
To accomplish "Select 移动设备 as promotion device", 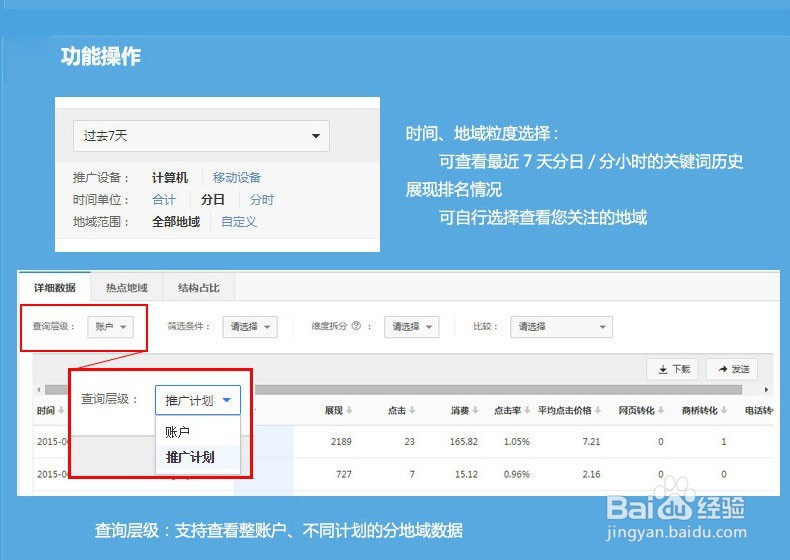I will click(237, 177).
